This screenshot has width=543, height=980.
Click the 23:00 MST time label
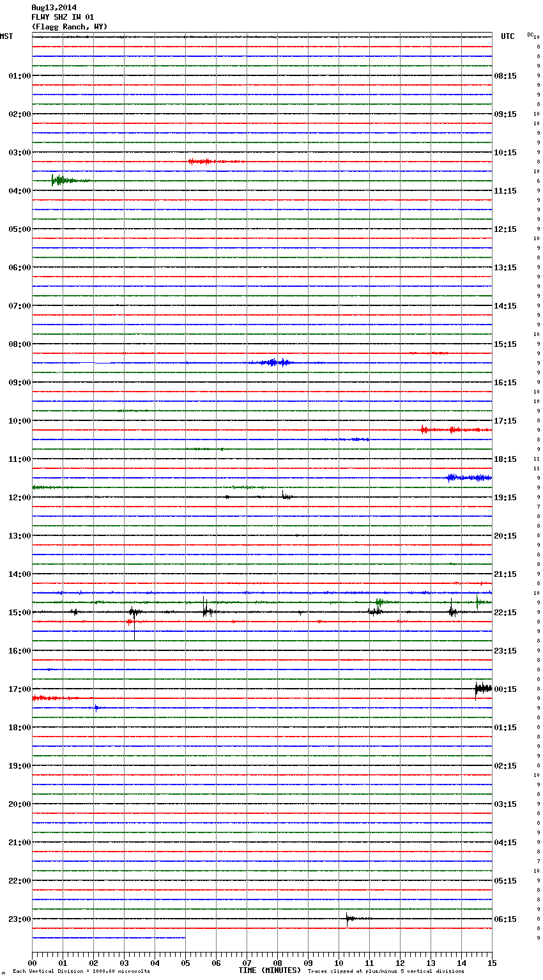point(19,919)
